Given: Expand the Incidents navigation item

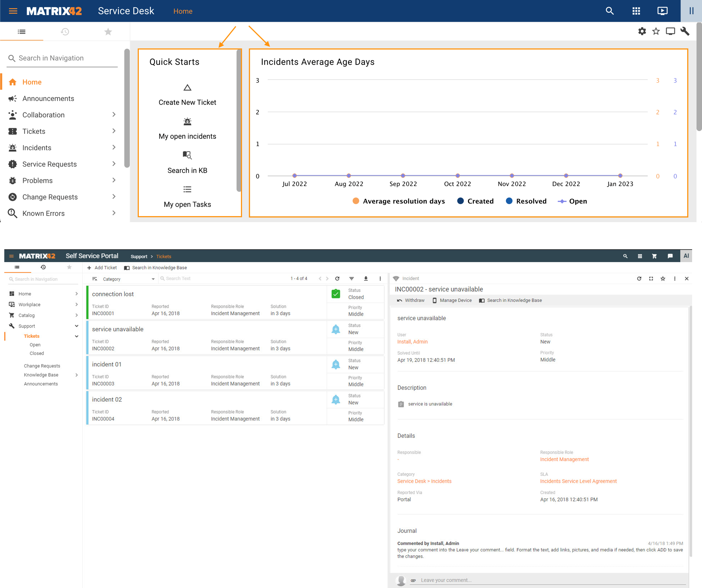Looking at the screenshot, I should tap(114, 147).
